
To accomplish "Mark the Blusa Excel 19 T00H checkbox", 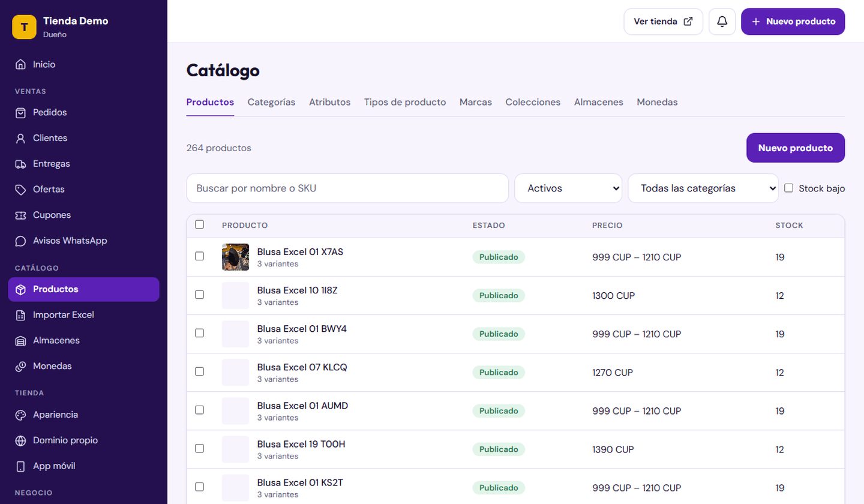I will click(x=200, y=448).
